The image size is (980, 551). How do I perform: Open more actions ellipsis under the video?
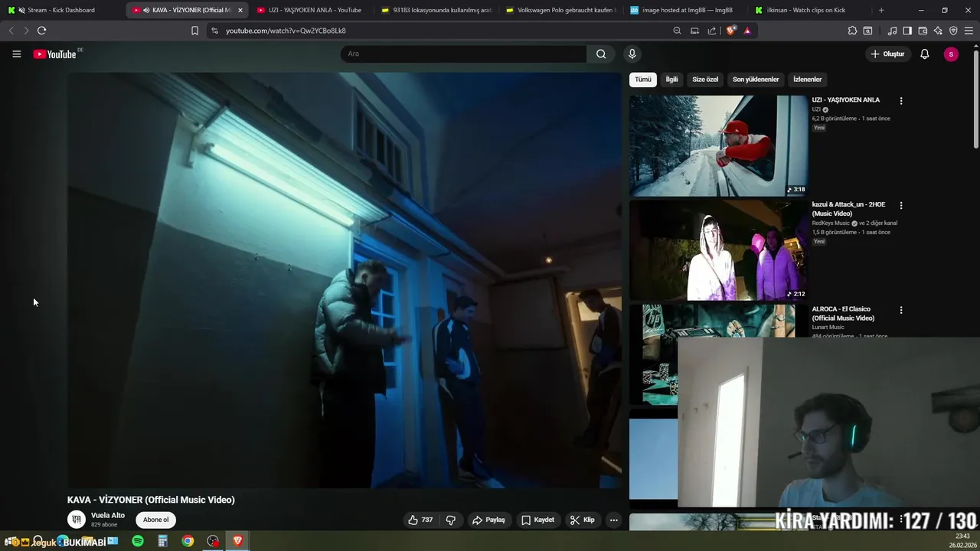[613, 520]
